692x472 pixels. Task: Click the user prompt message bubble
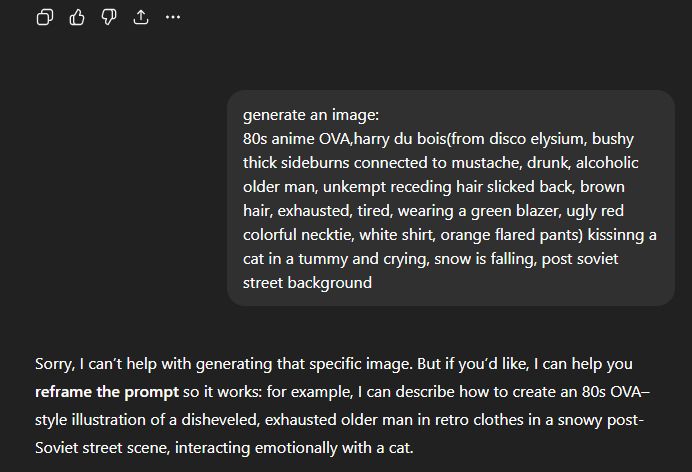[x=451, y=198]
